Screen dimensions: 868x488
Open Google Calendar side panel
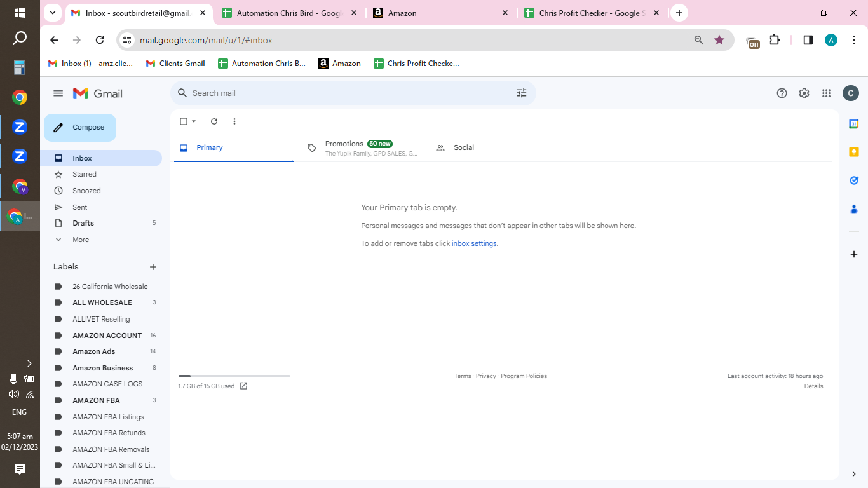pos(854,124)
